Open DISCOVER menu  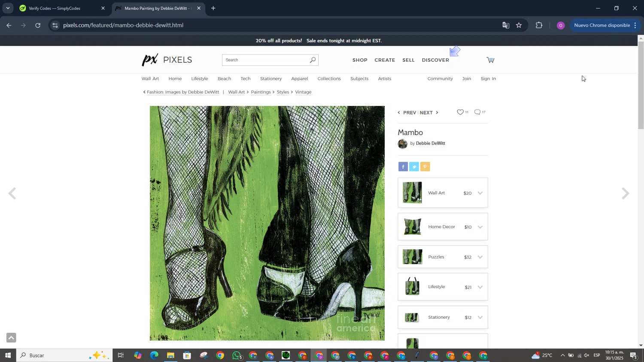click(435, 60)
